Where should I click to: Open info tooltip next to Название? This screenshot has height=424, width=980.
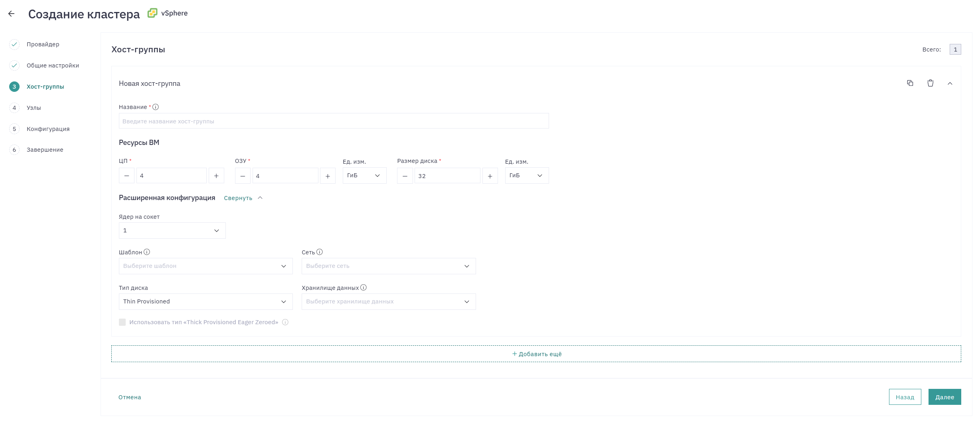(156, 107)
